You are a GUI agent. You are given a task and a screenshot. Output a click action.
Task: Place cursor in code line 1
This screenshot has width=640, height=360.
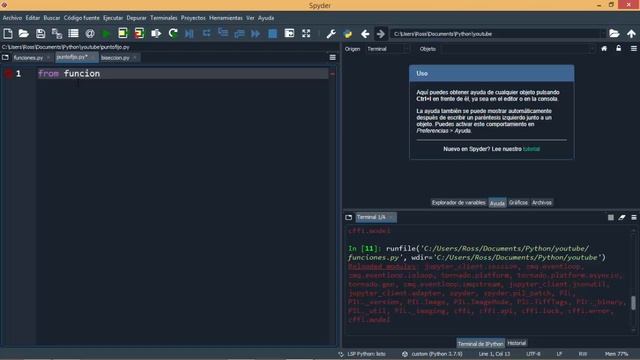tap(183, 73)
